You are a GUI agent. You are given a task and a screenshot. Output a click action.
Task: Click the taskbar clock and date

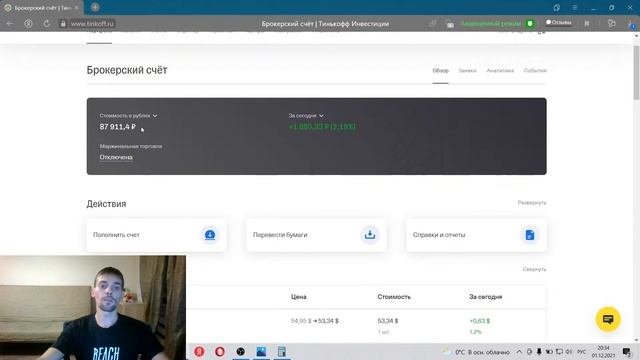click(603, 352)
